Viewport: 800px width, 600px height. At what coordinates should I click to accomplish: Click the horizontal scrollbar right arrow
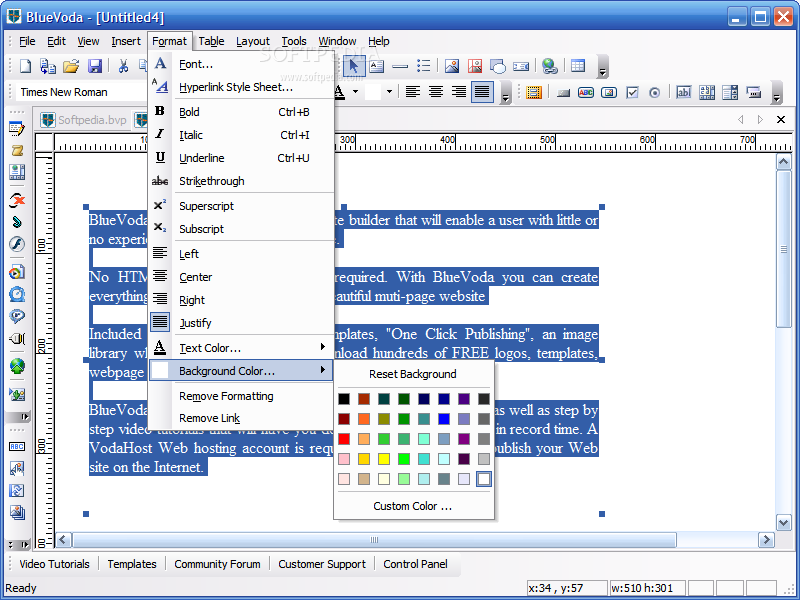pyautogui.click(x=767, y=540)
